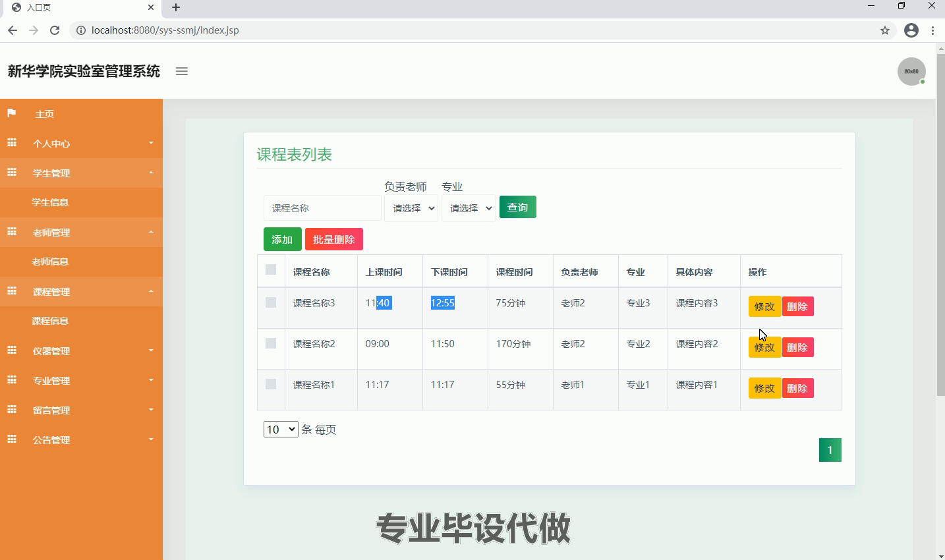
Task: Click the 添加 button
Action: 282,239
